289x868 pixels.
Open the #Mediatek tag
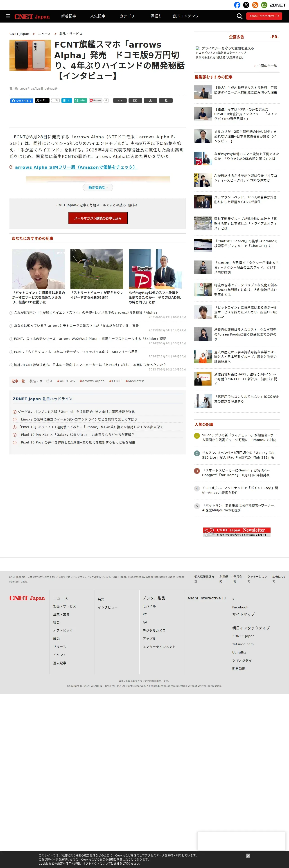tap(135, 381)
